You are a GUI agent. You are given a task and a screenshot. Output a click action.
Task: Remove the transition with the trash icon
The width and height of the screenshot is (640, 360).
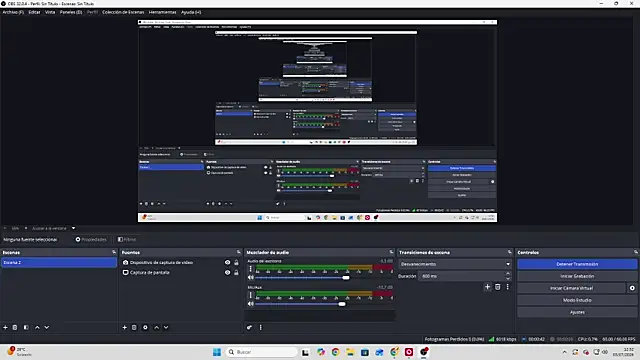[x=498, y=287]
